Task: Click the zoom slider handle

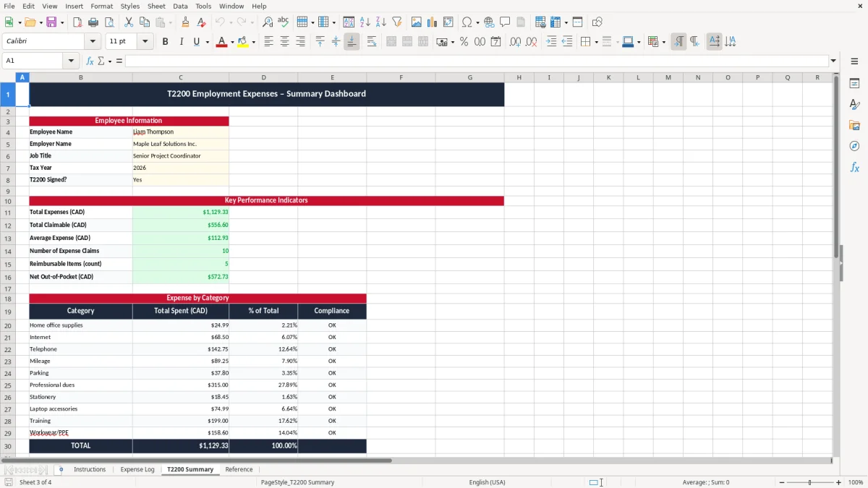Action: click(x=809, y=482)
